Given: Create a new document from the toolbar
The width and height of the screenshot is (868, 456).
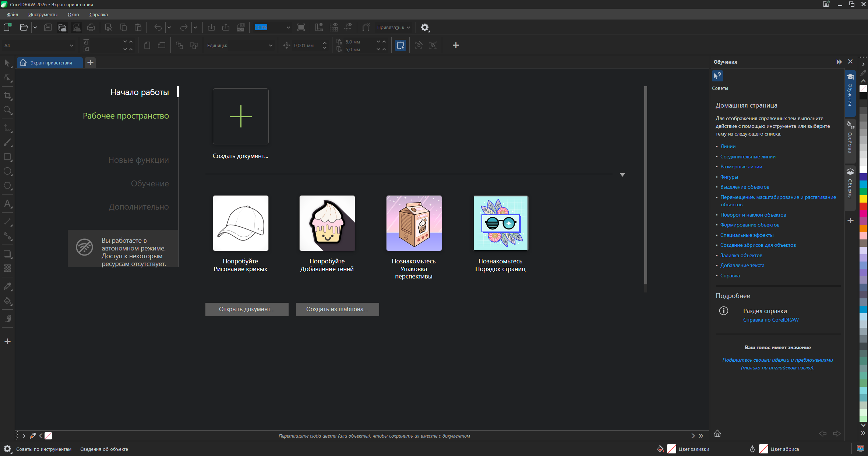Looking at the screenshot, I should (7, 27).
